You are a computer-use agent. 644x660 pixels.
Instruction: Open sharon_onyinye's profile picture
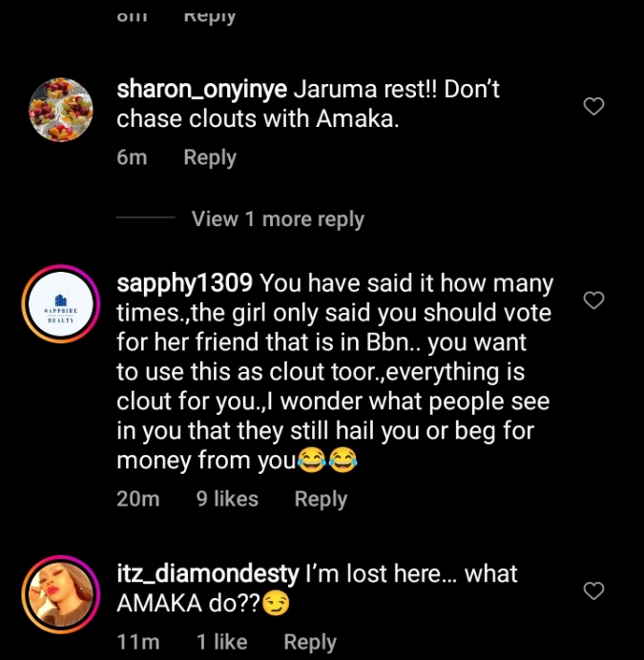(61, 110)
